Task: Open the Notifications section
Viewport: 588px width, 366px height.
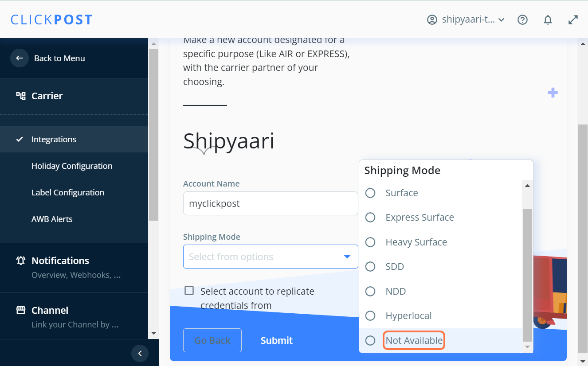Action: (74, 268)
